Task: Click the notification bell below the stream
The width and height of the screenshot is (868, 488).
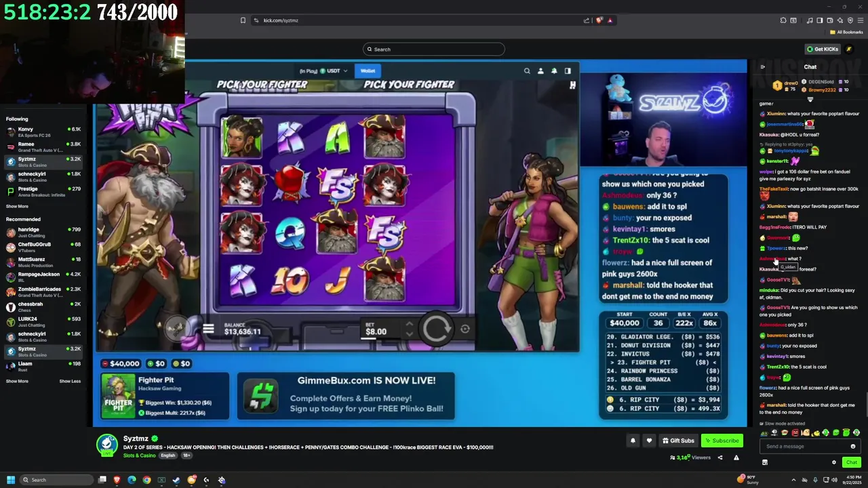Action: coord(633,441)
